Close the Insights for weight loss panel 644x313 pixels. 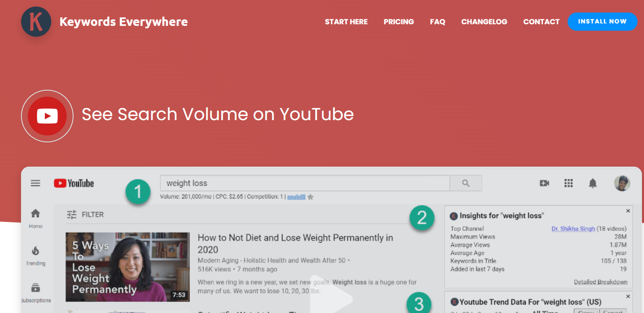[628, 211]
